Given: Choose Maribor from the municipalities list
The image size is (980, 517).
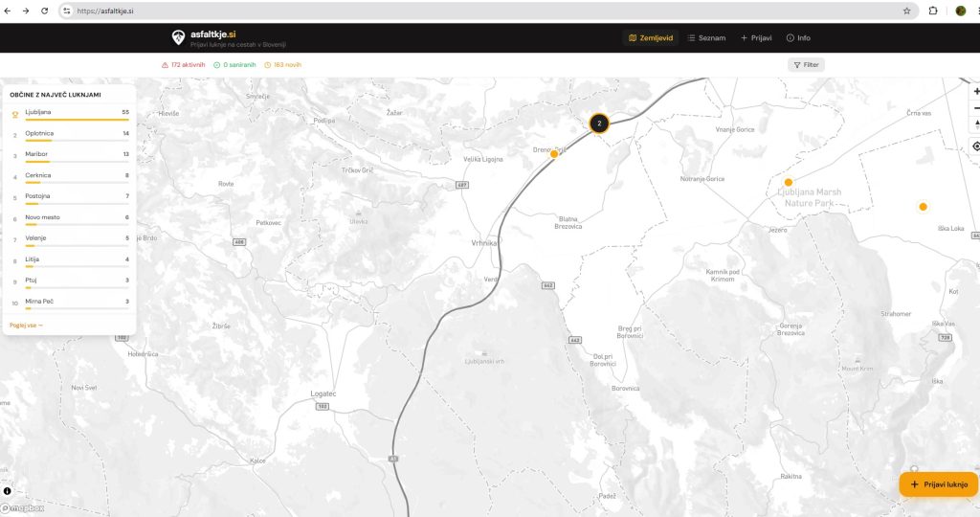Looking at the screenshot, I should pyautogui.click(x=69, y=155).
